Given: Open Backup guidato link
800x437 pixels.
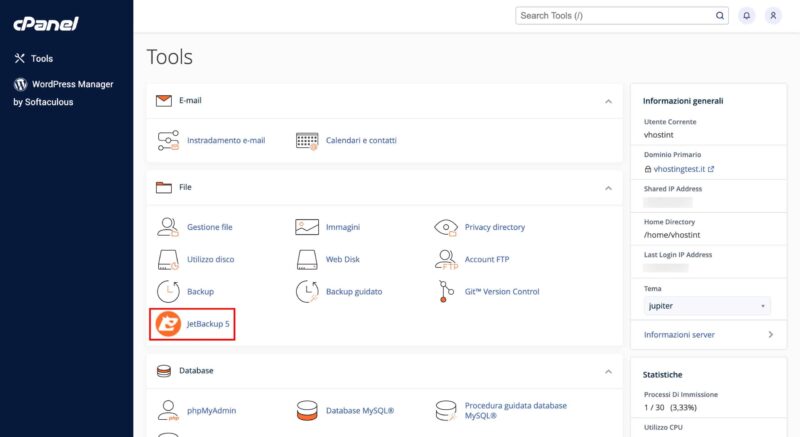Looking at the screenshot, I should tap(354, 292).
